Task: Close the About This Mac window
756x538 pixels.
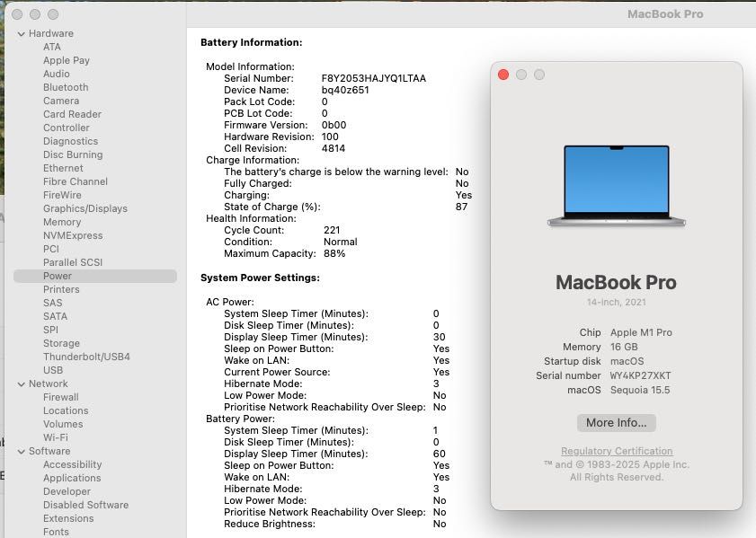Action: pos(503,75)
